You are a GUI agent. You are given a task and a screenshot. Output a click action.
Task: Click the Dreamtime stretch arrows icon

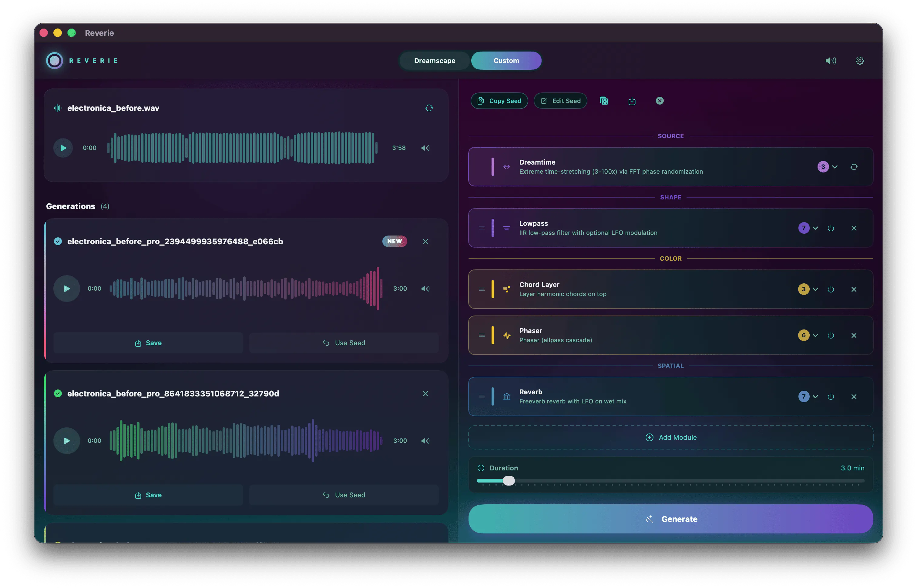[506, 167]
